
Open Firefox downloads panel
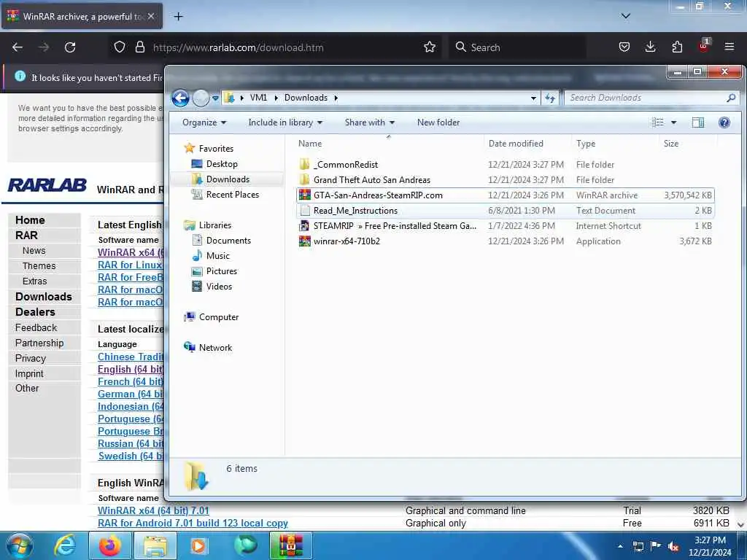point(650,47)
